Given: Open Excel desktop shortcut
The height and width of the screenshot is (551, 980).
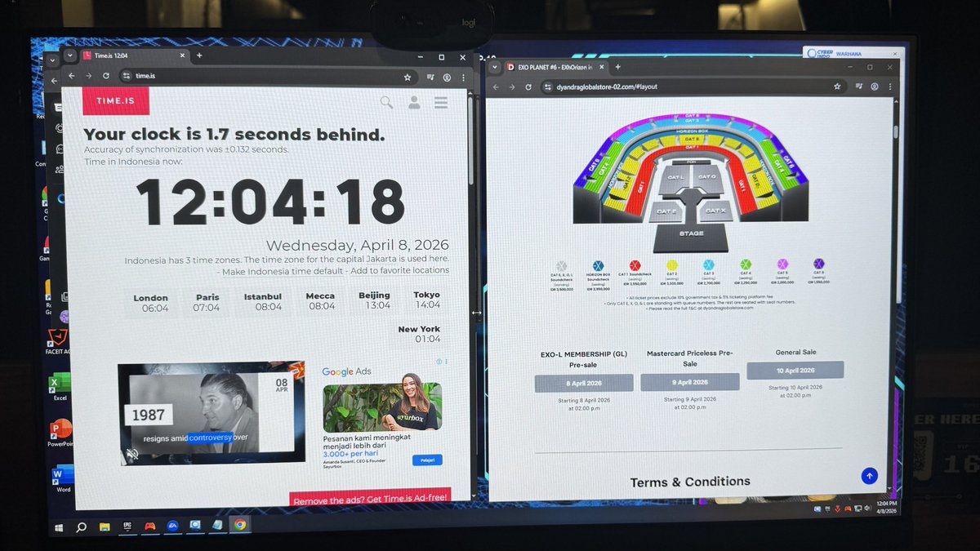Looking at the screenshot, I should coord(60,384).
